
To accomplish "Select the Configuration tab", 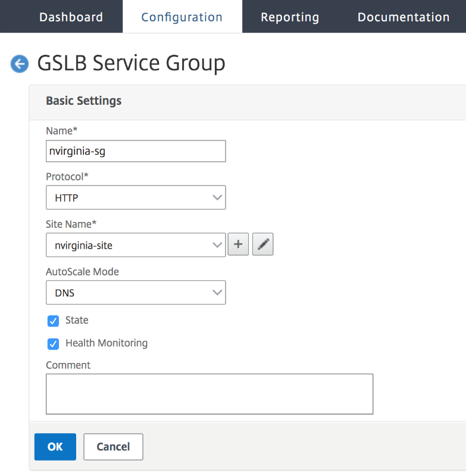I will click(182, 17).
